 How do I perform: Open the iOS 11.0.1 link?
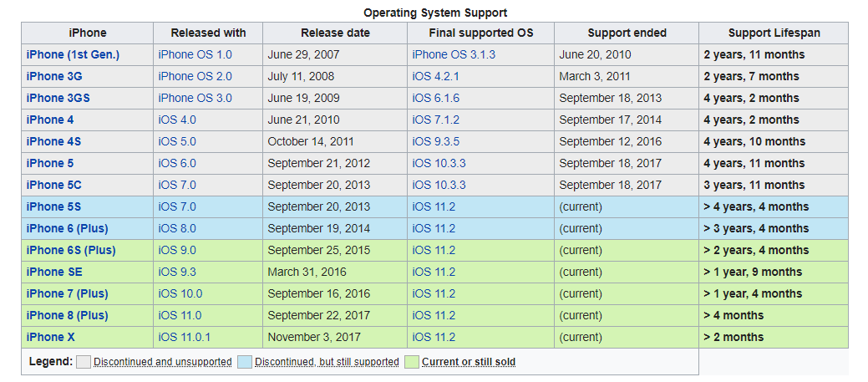point(185,337)
